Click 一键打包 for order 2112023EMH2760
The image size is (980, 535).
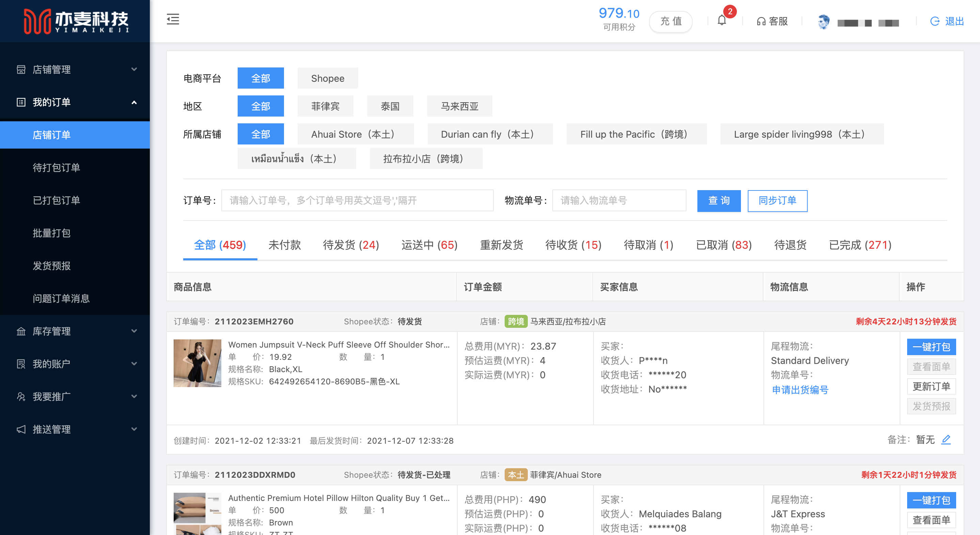(x=931, y=347)
